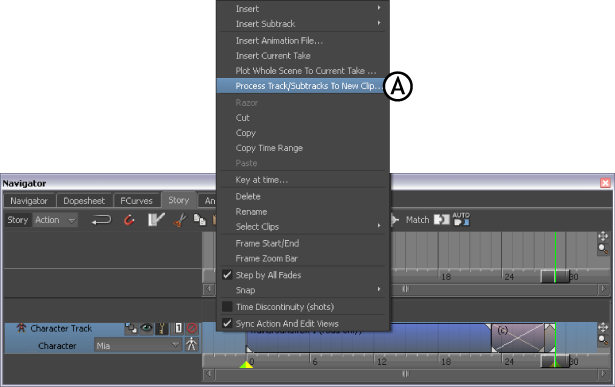Switch to the FCurves tab
This screenshot has height=387, width=615.
pos(136,201)
